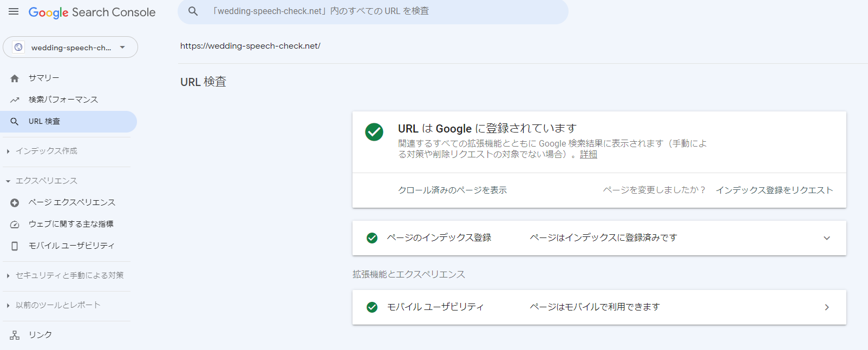Click the trend icon for 検索パフォーマンス
Screen dimensions: 868x350
click(x=15, y=100)
